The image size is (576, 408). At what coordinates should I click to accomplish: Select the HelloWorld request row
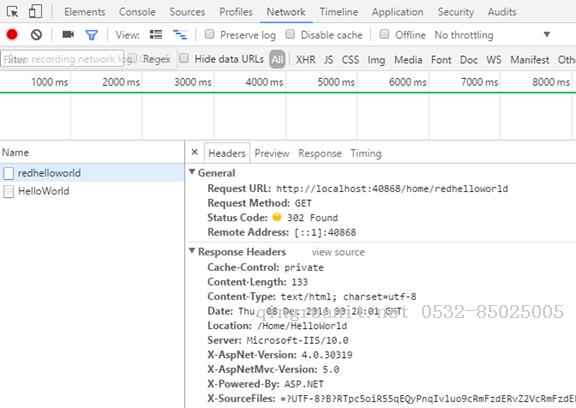coord(92,191)
